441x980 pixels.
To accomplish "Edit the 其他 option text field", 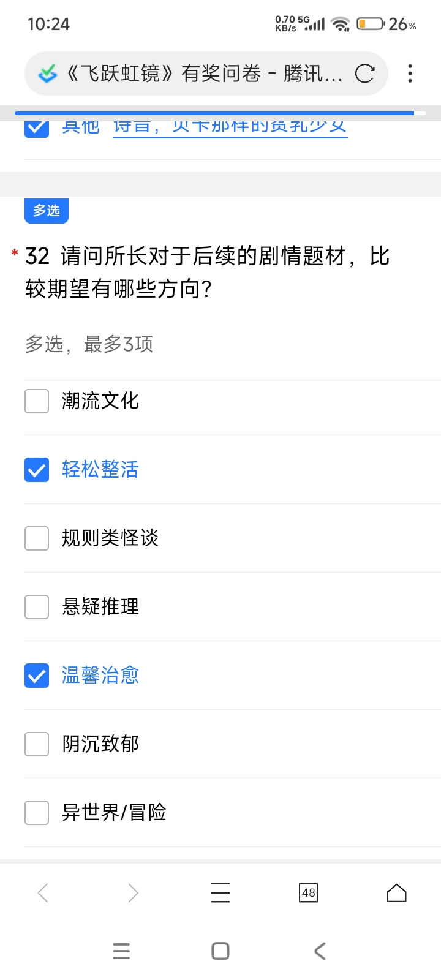I will (230, 127).
